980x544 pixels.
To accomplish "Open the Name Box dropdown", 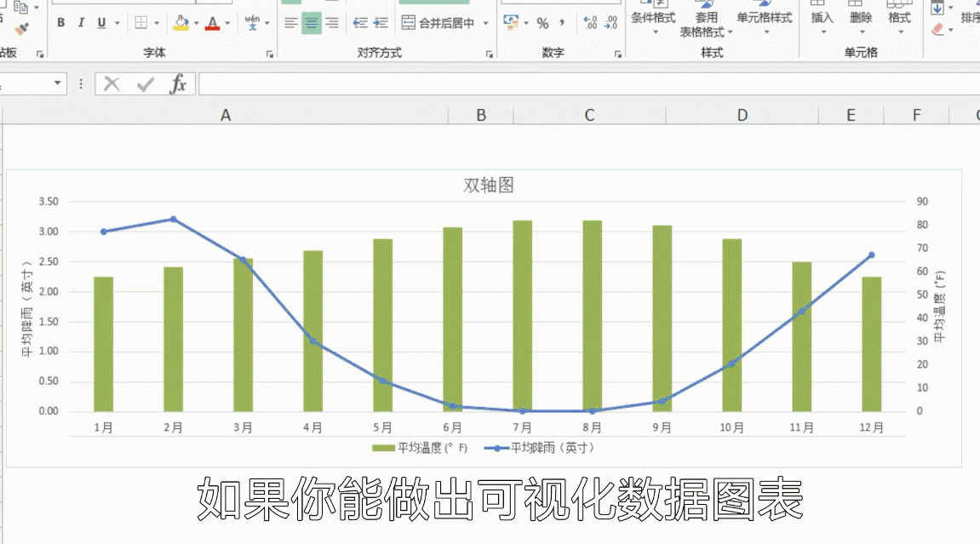I will 58,83.
